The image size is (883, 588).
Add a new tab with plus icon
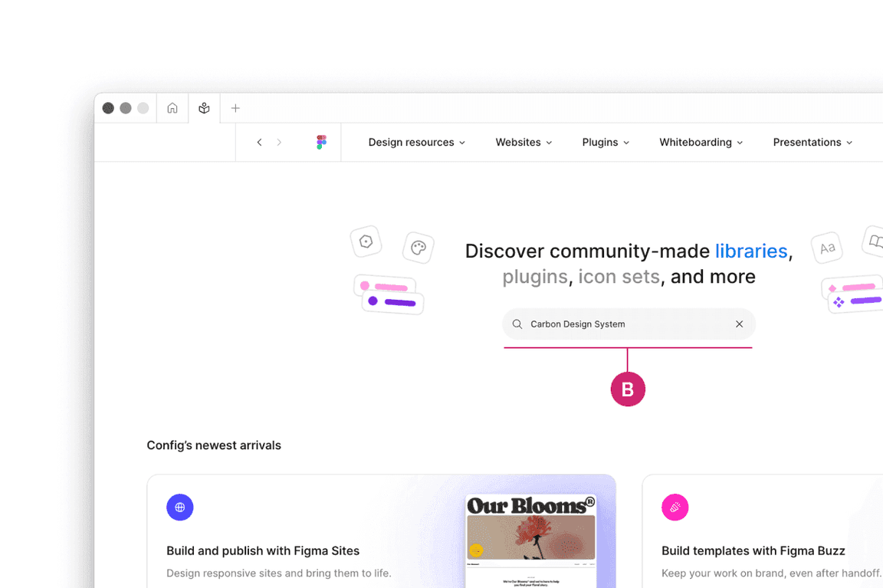tap(235, 108)
